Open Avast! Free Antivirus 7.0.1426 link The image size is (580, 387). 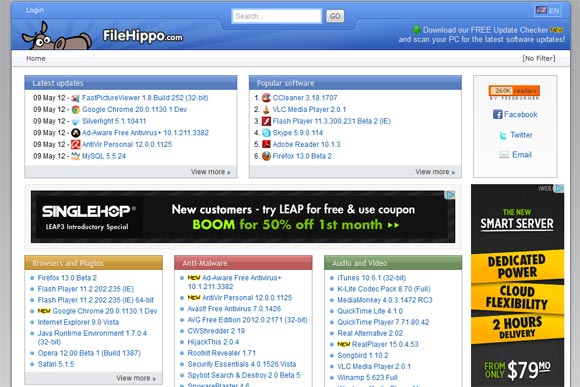(234, 309)
